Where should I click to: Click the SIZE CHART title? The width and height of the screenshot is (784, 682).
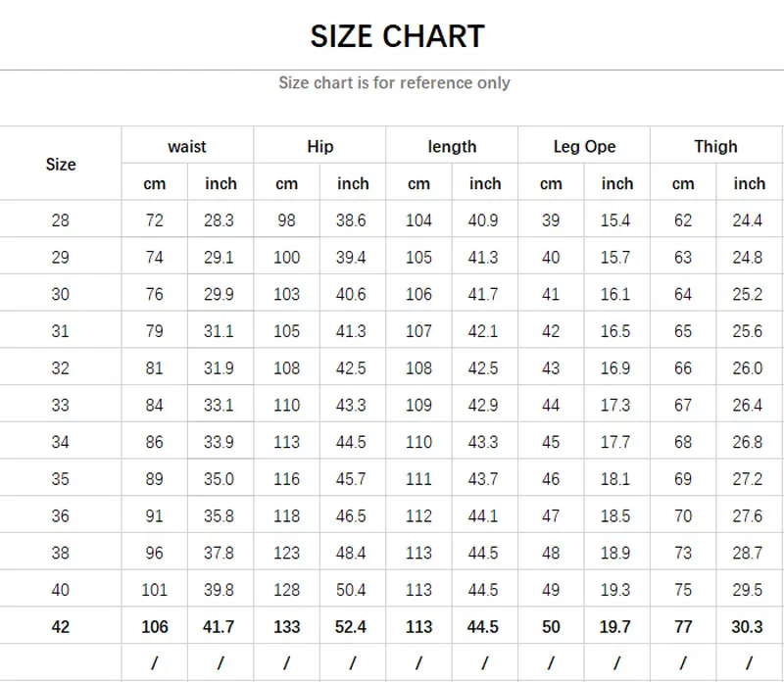pos(397,36)
